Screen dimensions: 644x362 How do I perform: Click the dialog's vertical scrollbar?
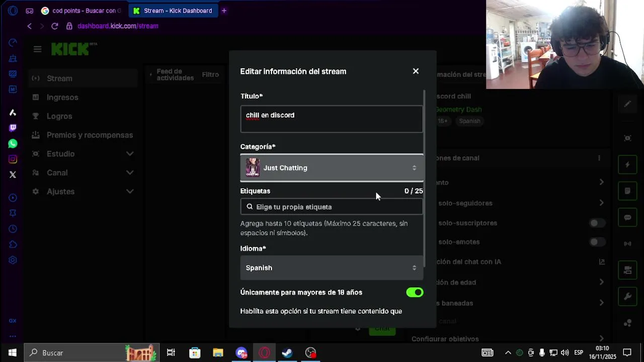(x=425, y=178)
